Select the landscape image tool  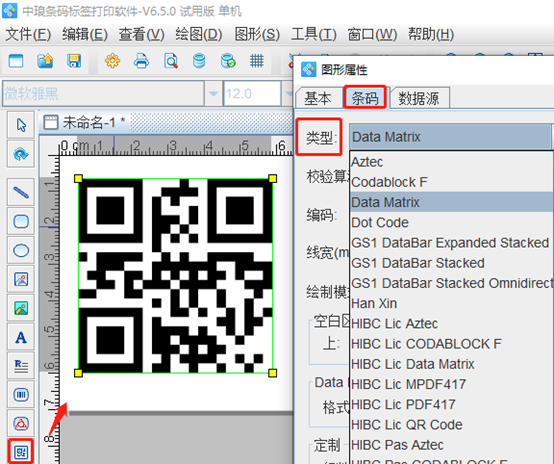[21, 308]
